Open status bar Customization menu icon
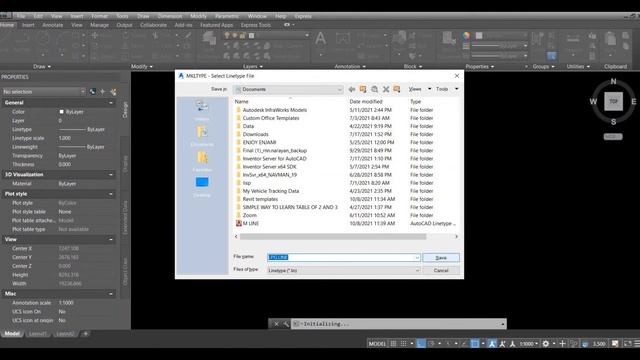 pos(637,344)
